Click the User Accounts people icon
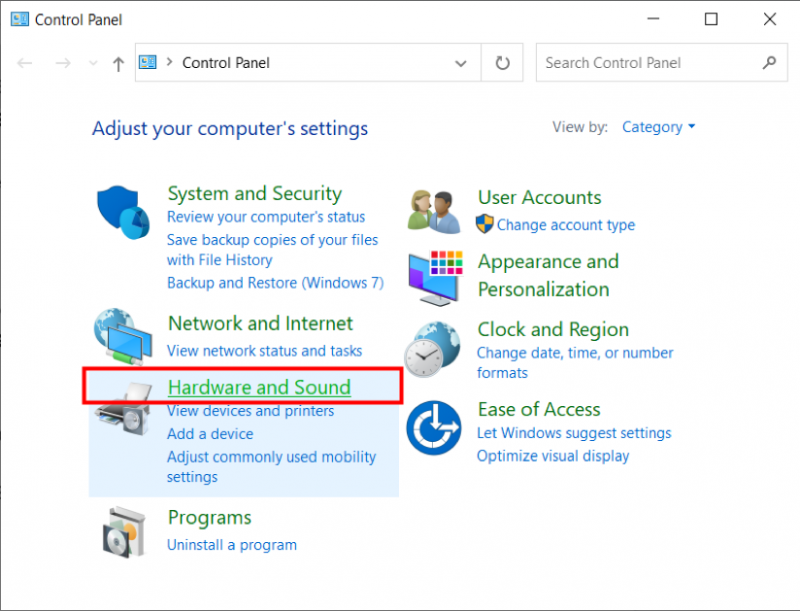Image resolution: width=800 pixels, height=611 pixels. point(433,208)
